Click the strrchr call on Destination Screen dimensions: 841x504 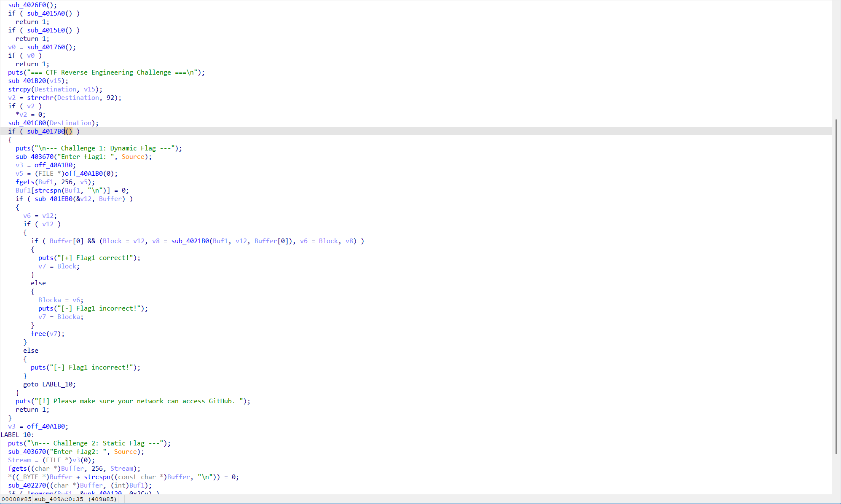point(40,98)
